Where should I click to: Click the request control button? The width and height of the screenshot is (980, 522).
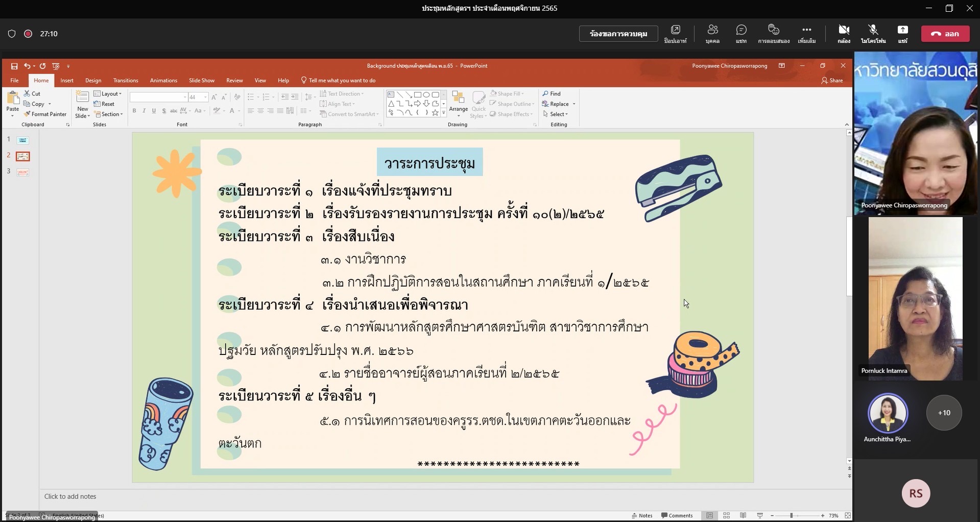618,34
